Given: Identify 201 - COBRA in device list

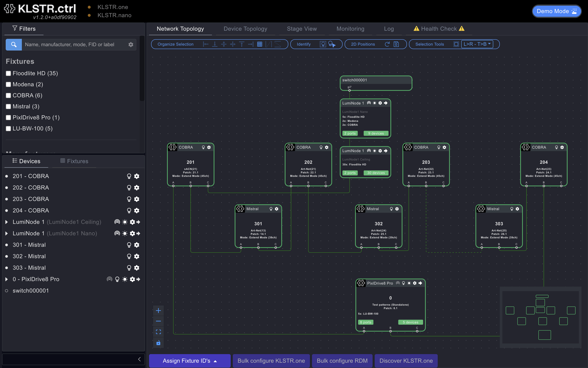Looking at the screenshot, I should click(129, 176).
